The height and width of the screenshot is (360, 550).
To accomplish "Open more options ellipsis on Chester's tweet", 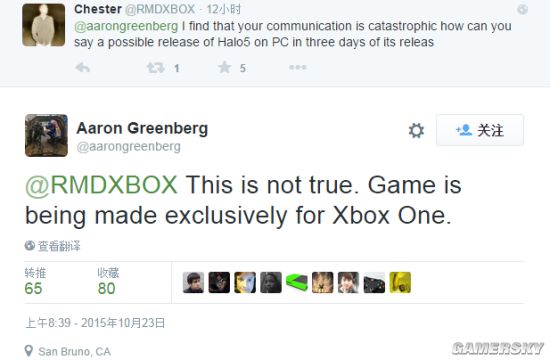I will pyautogui.click(x=298, y=67).
